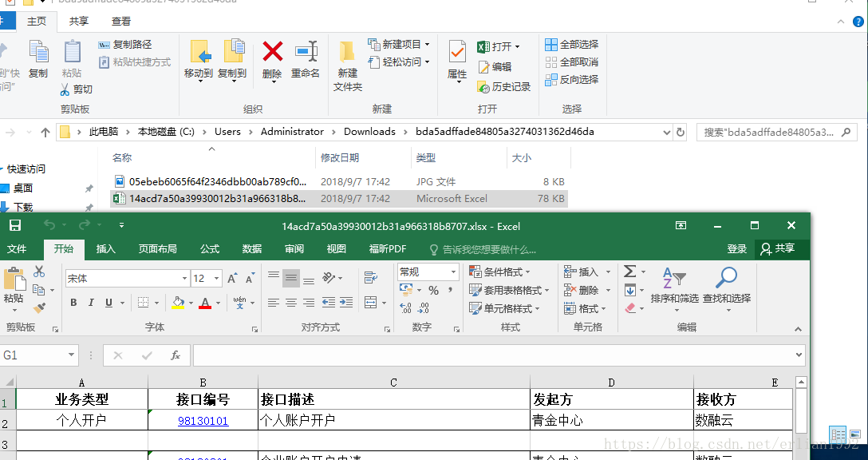The width and height of the screenshot is (868, 460).
Task: Click the Save icon in Excel title bar
Action: pyautogui.click(x=15, y=225)
